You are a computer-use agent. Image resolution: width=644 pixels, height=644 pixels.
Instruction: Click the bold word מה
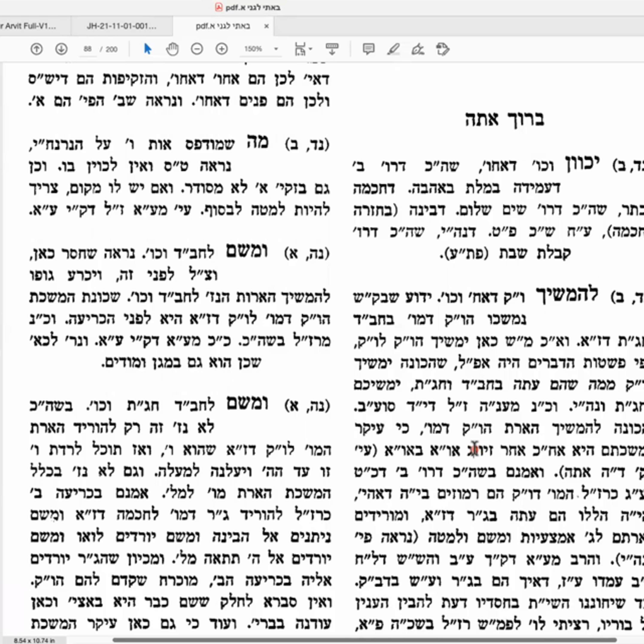[257, 142]
